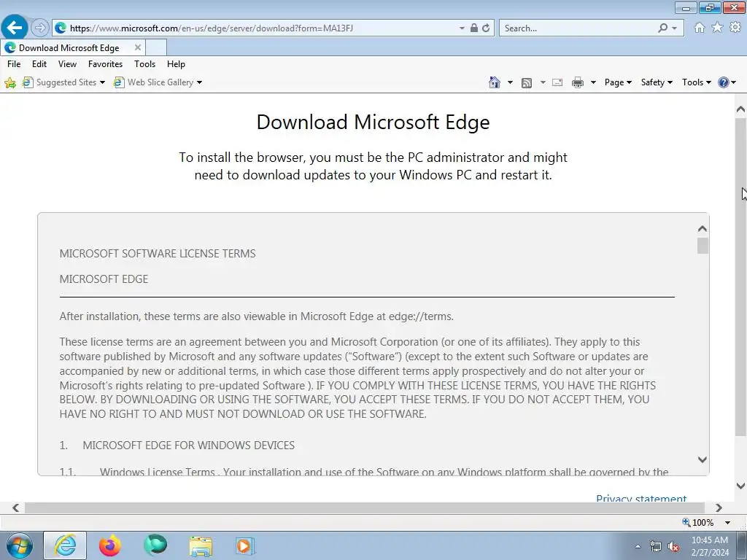Expand Web Slice Gallery dropdown arrow
The image size is (747, 560).
(200, 82)
